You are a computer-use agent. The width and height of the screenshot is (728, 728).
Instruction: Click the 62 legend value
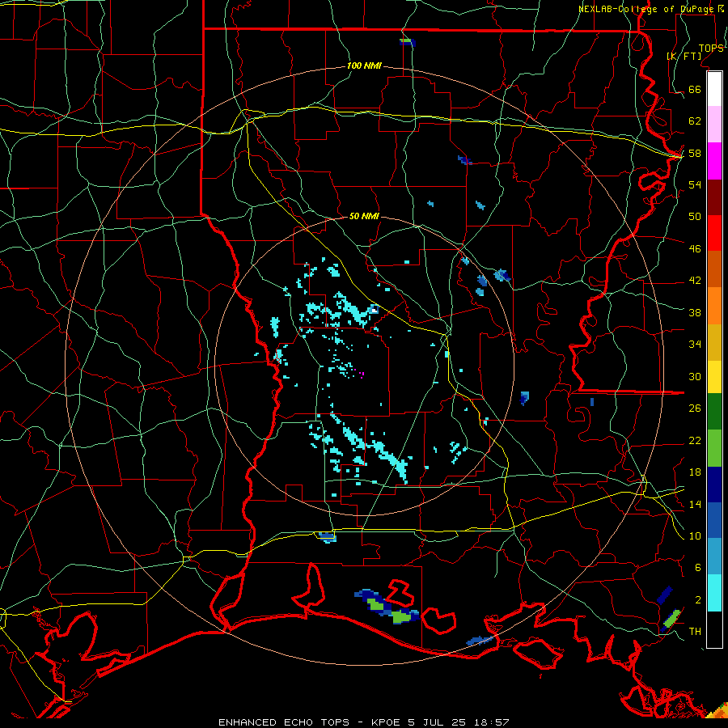[695, 121]
